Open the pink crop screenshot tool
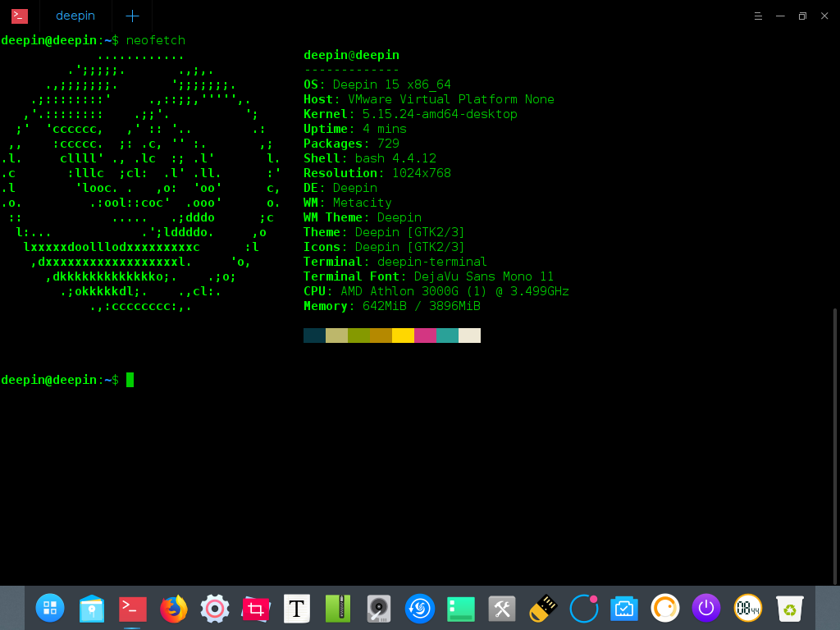This screenshot has height=630, width=840. 256,608
